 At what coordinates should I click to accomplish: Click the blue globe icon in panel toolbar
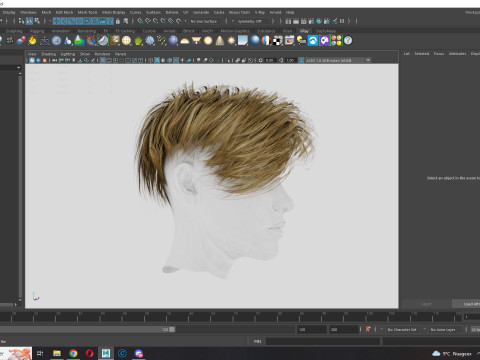(38, 60)
